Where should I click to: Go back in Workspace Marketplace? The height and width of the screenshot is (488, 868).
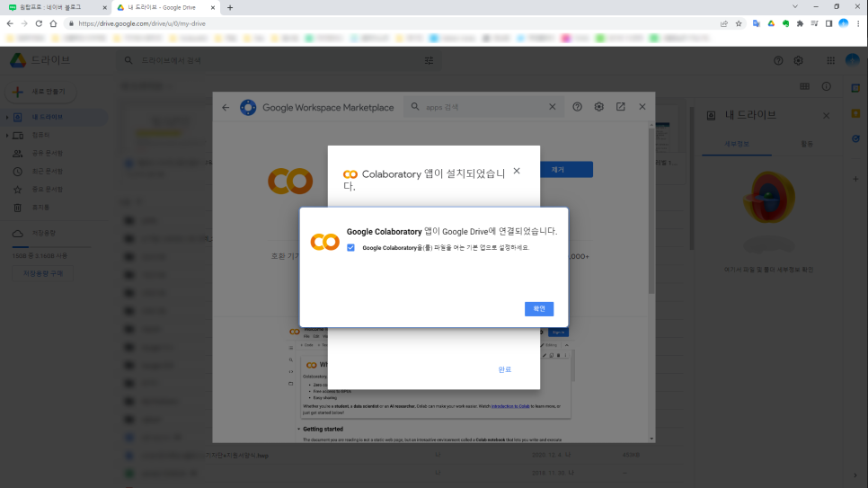coord(226,107)
